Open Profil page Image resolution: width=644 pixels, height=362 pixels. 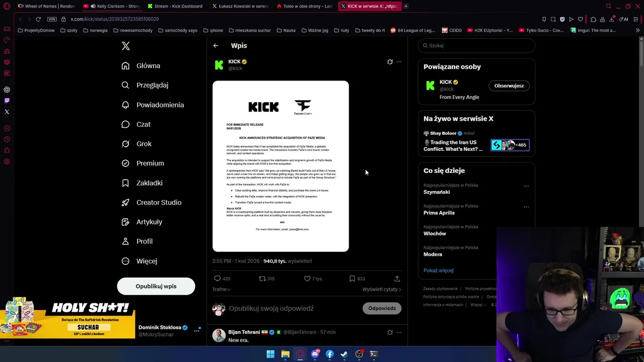(x=137, y=241)
